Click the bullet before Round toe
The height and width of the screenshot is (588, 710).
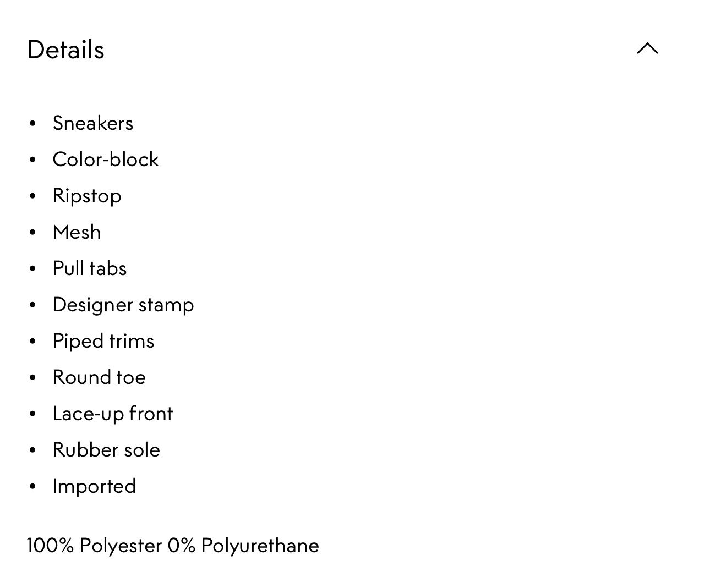pyautogui.click(x=32, y=378)
